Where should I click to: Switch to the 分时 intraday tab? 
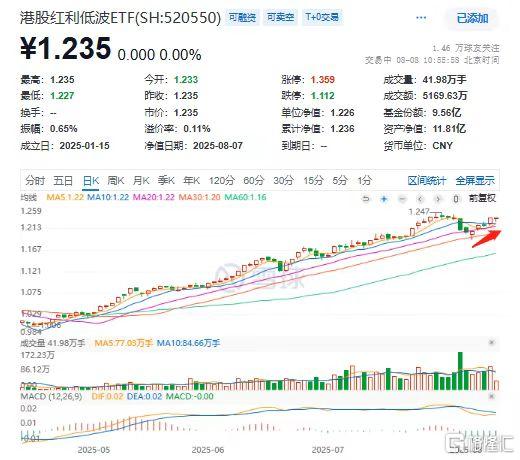35,181
